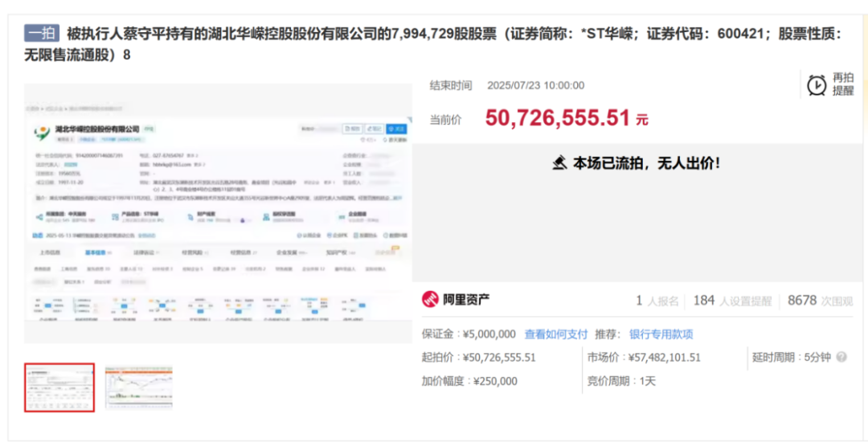Click the 184 人设置提醒 count
This screenshot has width=868, height=447.
(732, 301)
